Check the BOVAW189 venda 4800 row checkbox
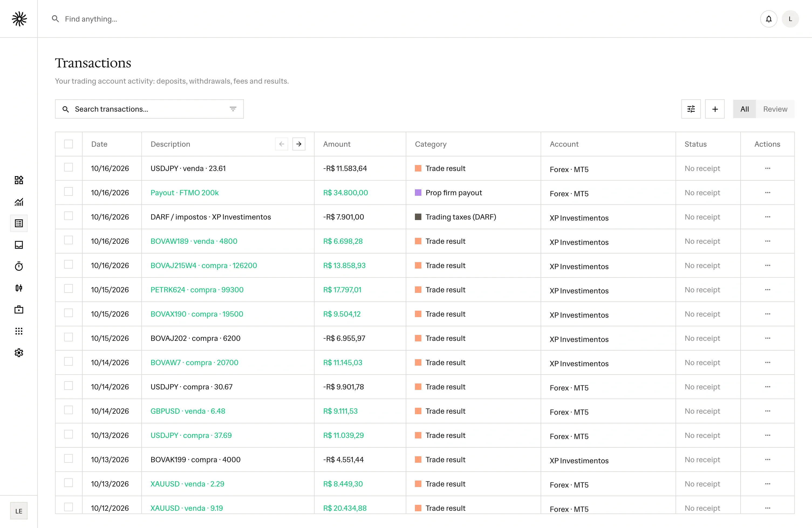Screen dimensions: 812x528 (69, 240)
